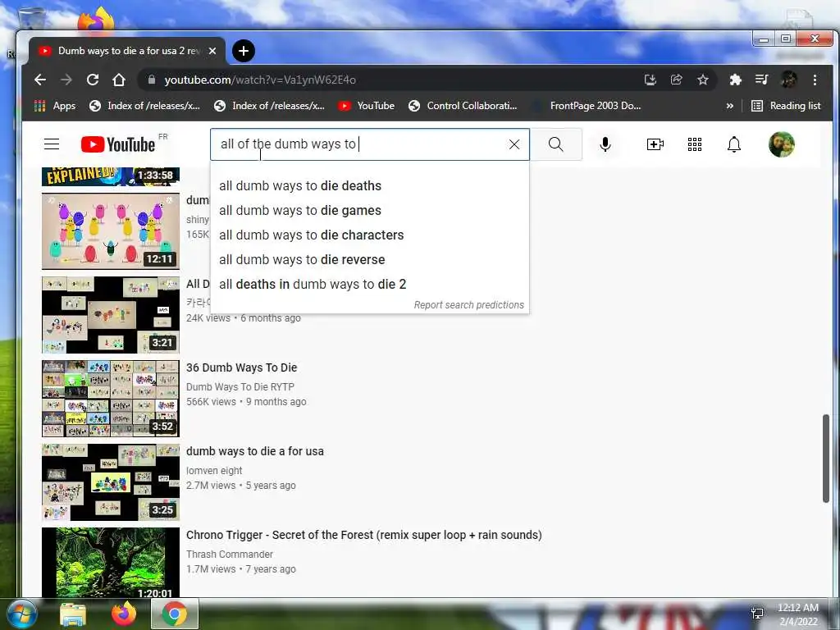Image resolution: width=840 pixels, height=630 pixels.
Task: Select the Dumb ways to die browser tab
Action: pyautogui.click(x=127, y=51)
